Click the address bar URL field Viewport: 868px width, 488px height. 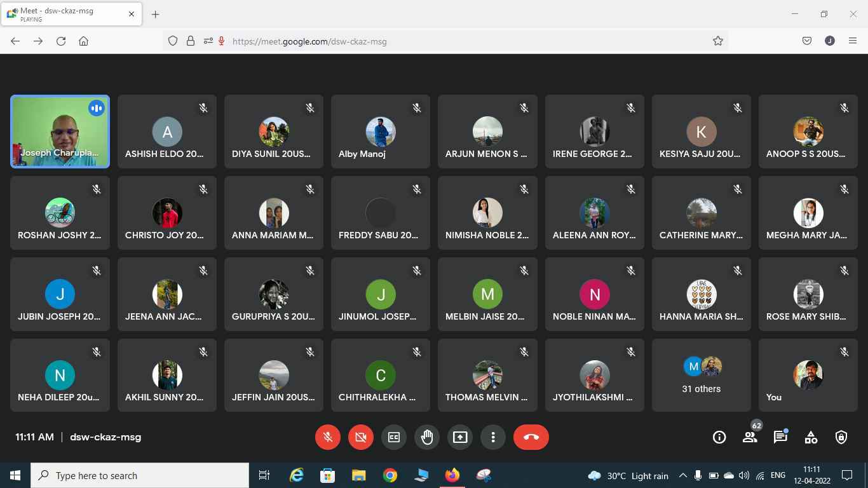coord(445,41)
